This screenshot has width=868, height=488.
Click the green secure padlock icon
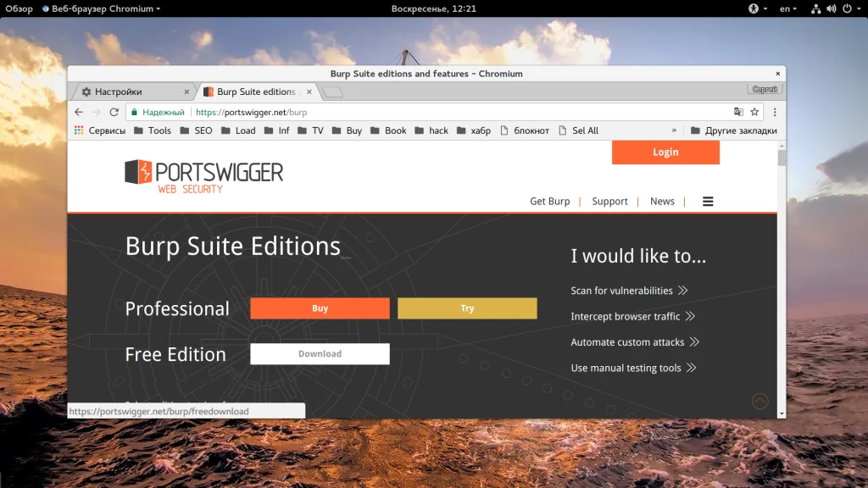pyautogui.click(x=134, y=113)
